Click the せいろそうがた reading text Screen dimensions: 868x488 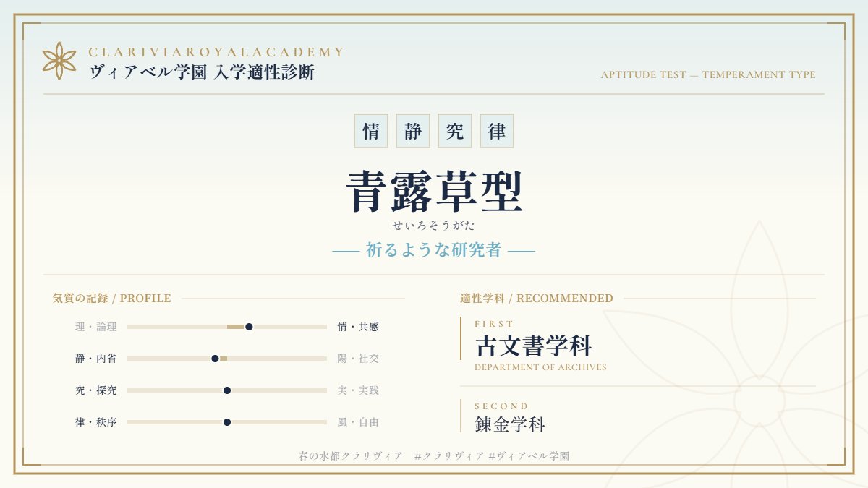(x=434, y=226)
